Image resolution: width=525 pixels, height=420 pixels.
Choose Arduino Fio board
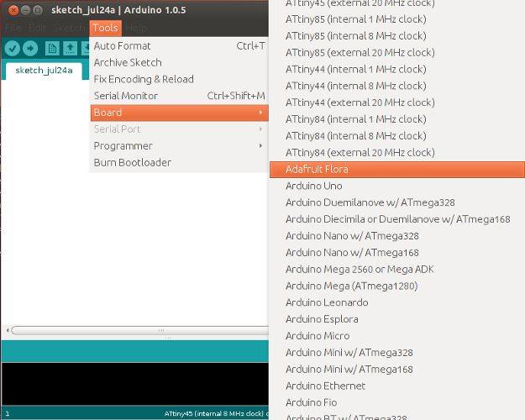(397, 402)
